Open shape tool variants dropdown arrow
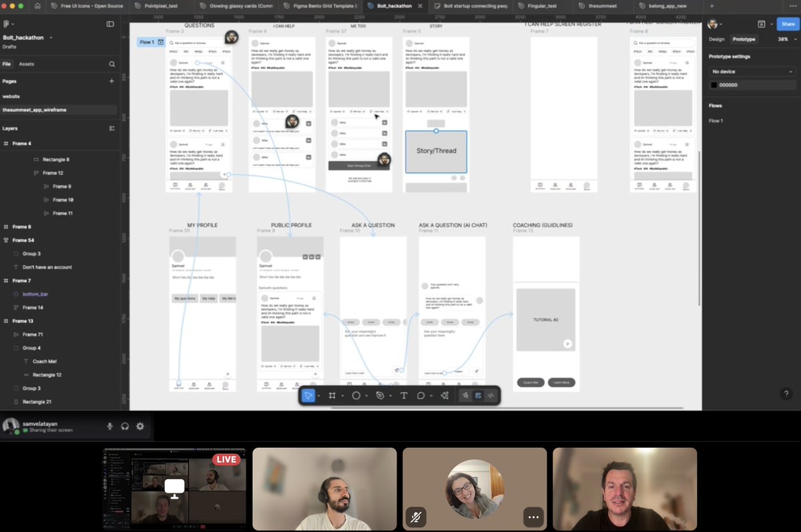Viewport: 801px width, 532px height. tap(366, 396)
